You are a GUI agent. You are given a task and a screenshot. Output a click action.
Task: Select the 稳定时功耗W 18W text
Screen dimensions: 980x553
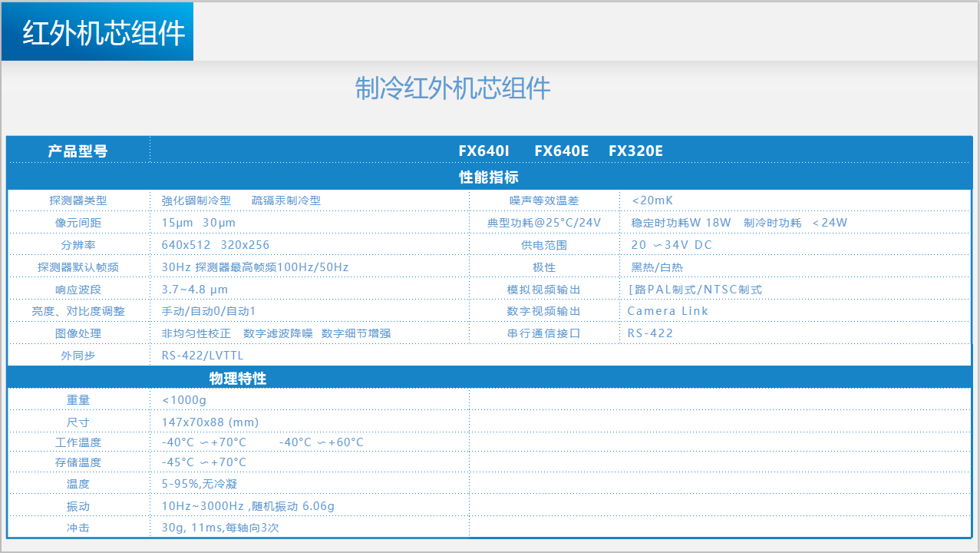click(x=681, y=223)
